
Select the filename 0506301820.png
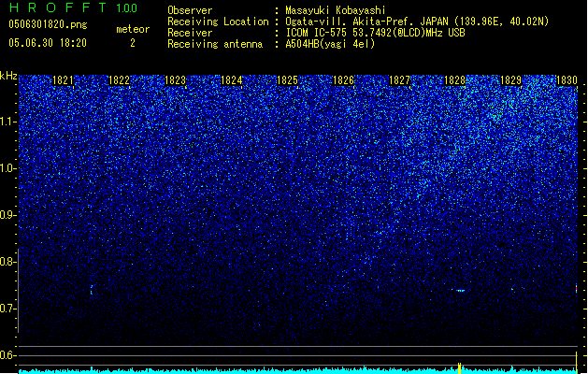48,24
